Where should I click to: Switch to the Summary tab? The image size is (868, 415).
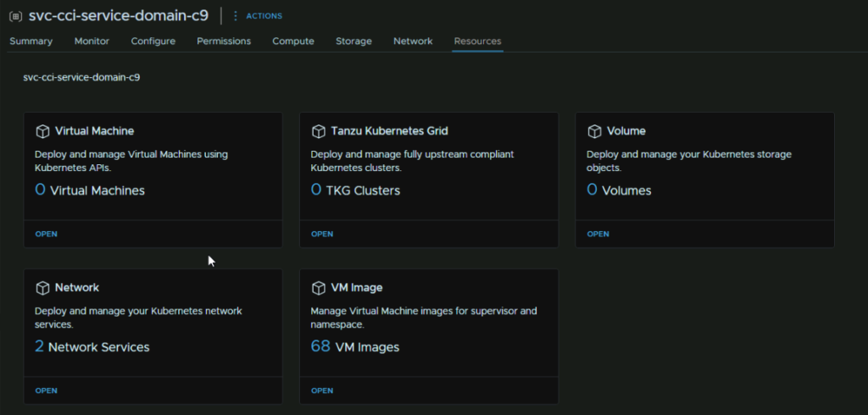pyautogui.click(x=31, y=41)
